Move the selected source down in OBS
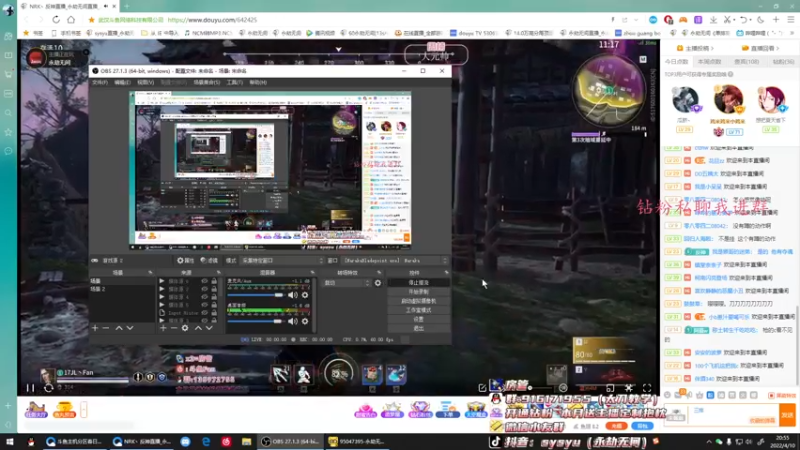The height and width of the screenshot is (450, 800). (209, 328)
